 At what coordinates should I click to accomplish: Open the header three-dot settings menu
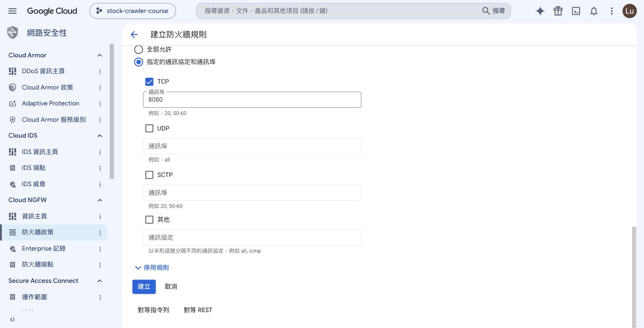pos(612,11)
